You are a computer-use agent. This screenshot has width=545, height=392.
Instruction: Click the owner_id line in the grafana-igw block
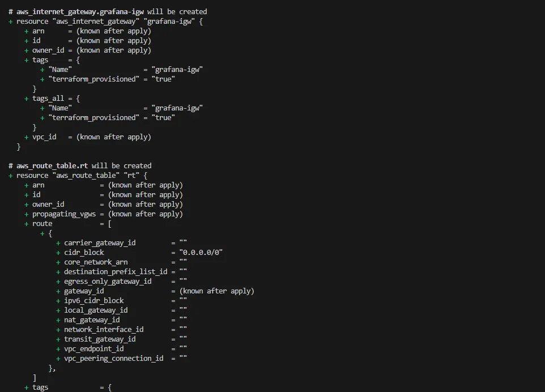pos(91,50)
